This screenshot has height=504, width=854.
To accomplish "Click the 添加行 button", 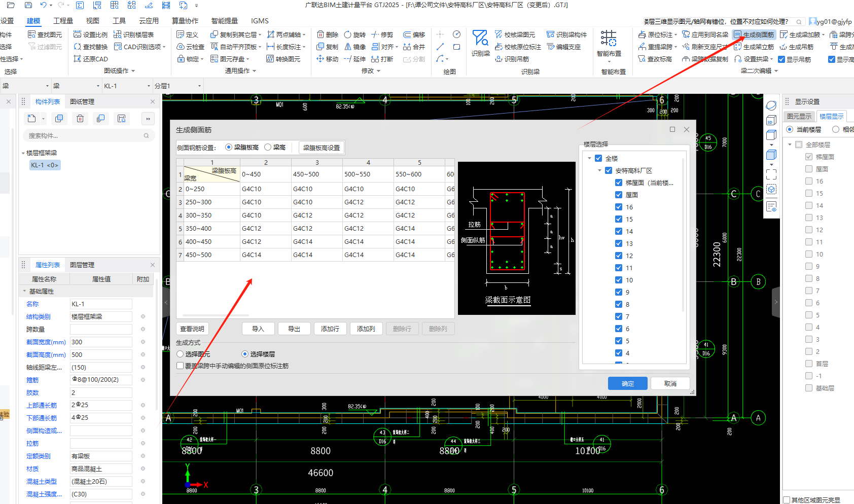I will (x=330, y=329).
